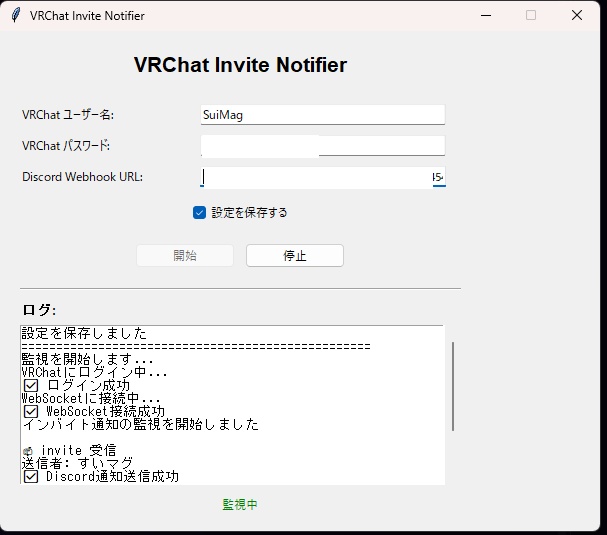Click the log line 設定を保存しました
The image size is (607, 535).
(84, 333)
